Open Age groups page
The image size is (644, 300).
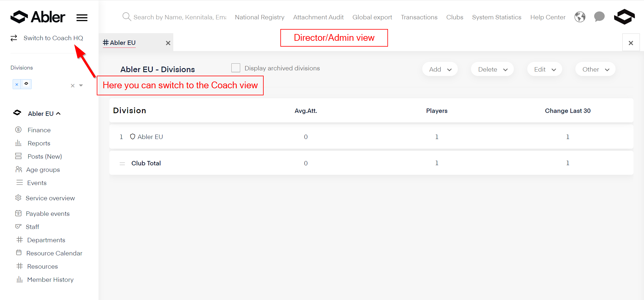(x=43, y=170)
